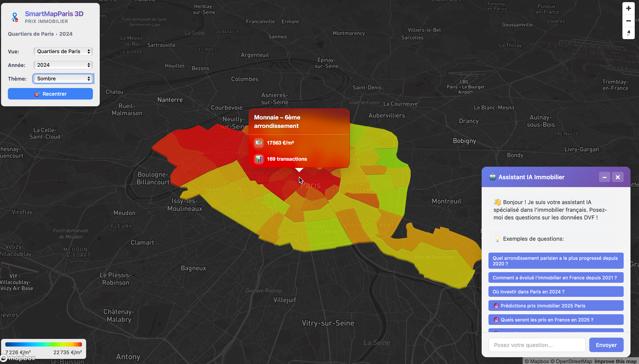Select 'Où investir dans Paris en 2024 ?'

555,292
